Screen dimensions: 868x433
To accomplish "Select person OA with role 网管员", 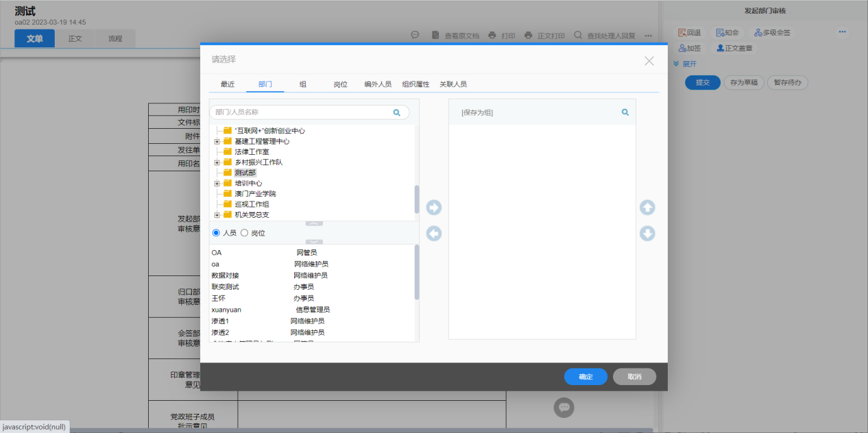I will [264, 253].
